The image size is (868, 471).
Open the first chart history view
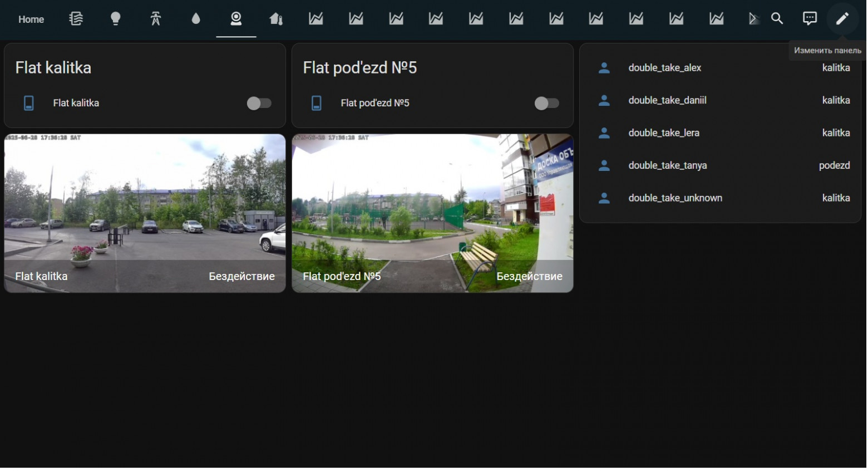click(x=316, y=19)
